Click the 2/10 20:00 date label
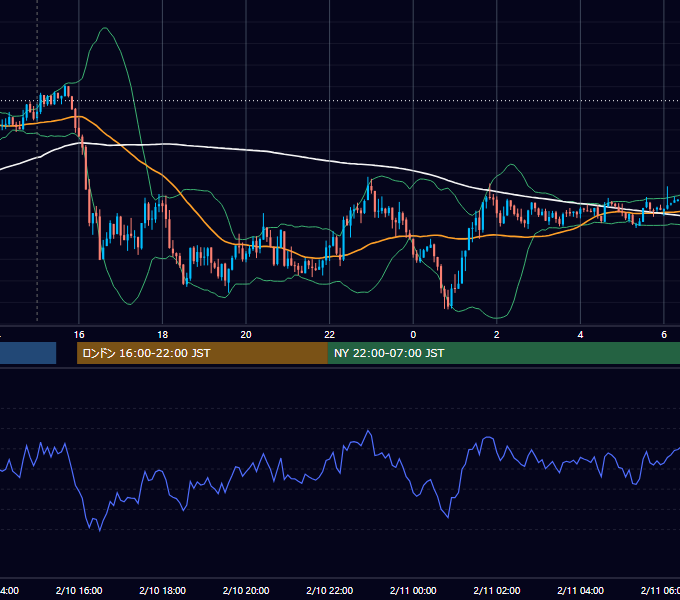The height and width of the screenshot is (600, 680). [x=246, y=590]
